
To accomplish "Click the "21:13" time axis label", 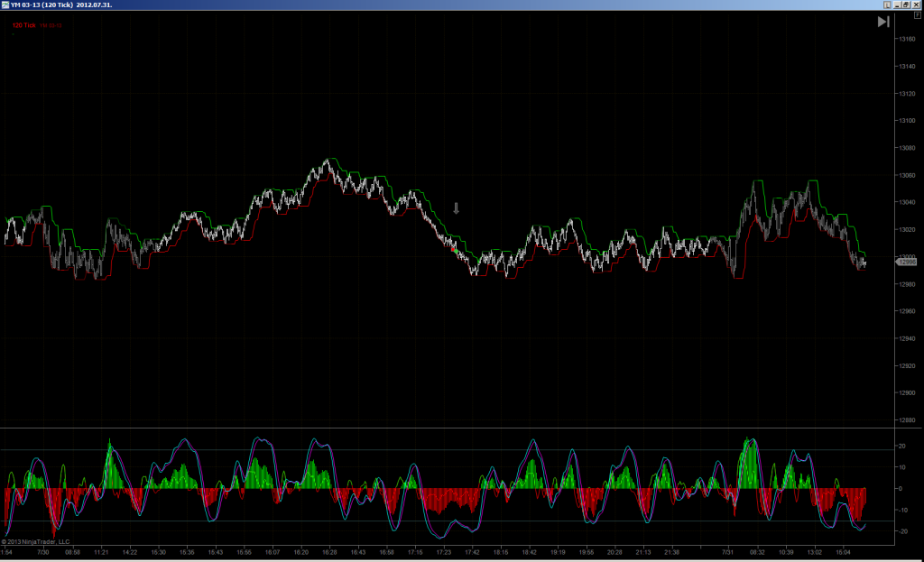I will 642,553.
